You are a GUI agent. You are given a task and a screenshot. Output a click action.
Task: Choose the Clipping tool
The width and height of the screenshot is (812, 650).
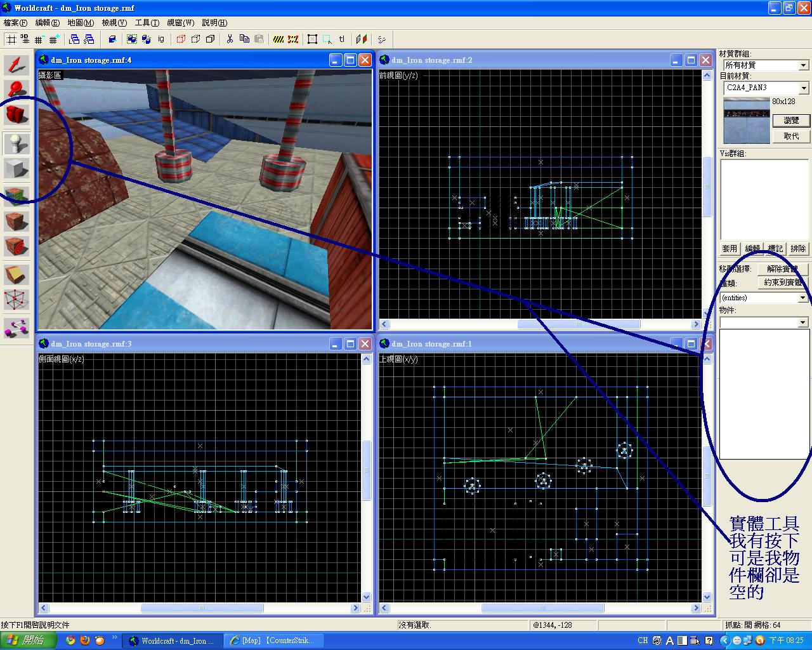pos(17,274)
